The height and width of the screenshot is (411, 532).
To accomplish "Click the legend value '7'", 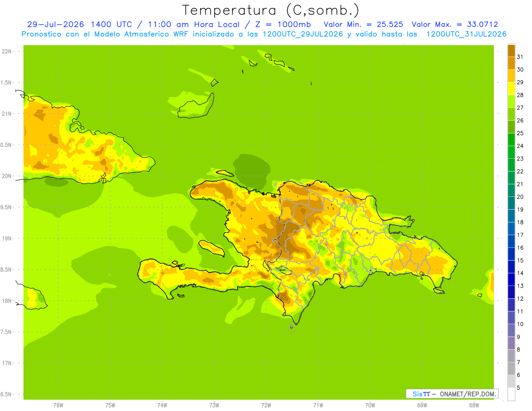I will [x=518, y=363].
